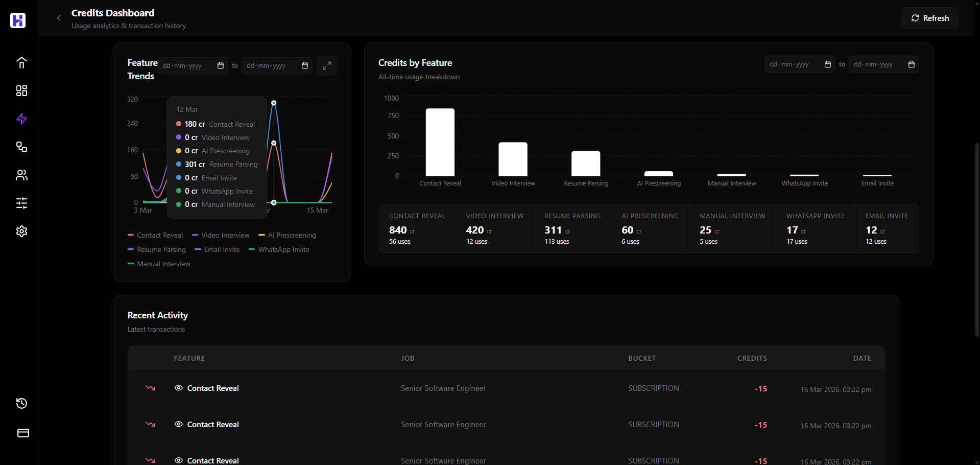Open the home icon in sidebar
The width and height of the screenshot is (980, 465).
(x=21, y=63)
